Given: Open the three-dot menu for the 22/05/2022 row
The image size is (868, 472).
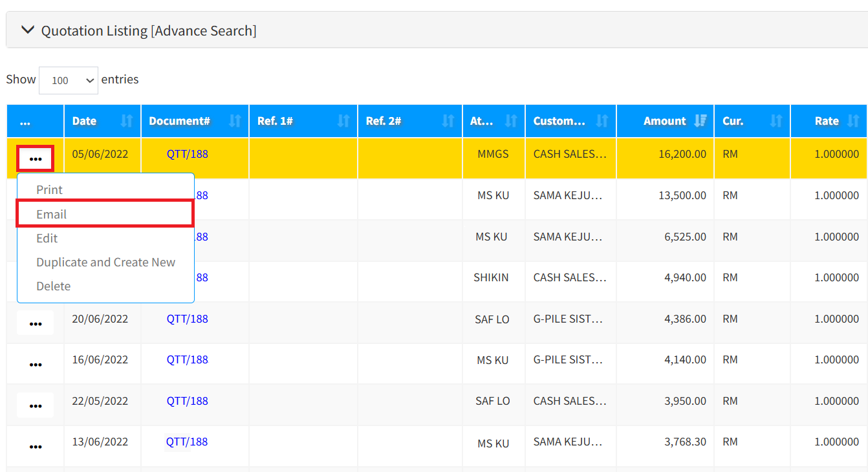Looking at the screenshot, I should [x=36, y=405].
